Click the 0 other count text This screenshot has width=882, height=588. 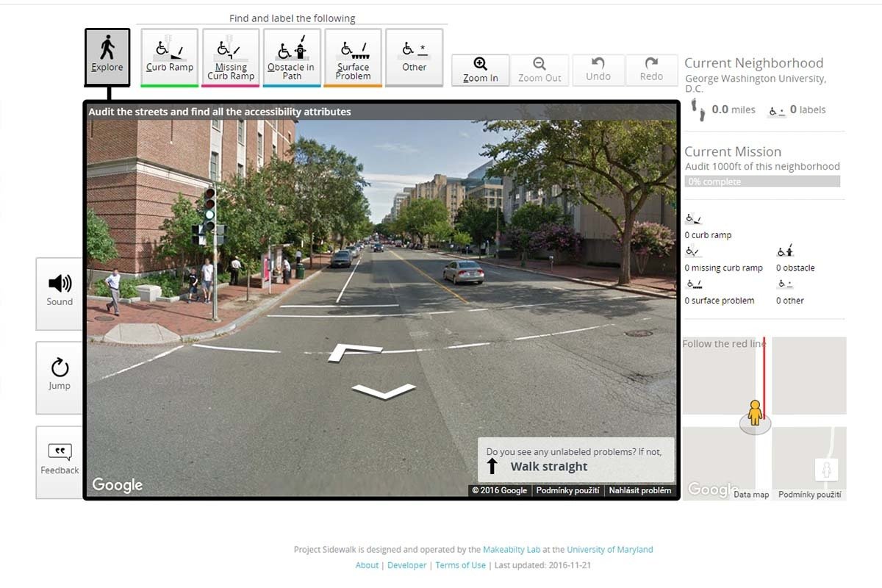click(790, 300)
